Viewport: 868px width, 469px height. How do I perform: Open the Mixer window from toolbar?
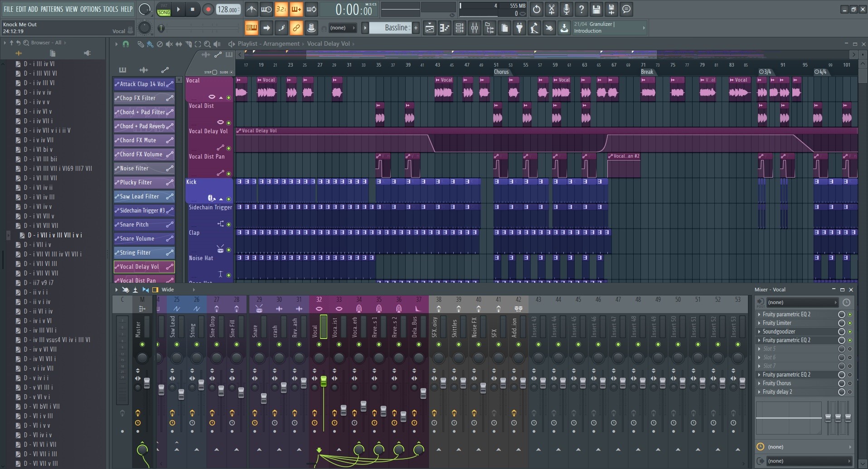(x=475, y=28)
